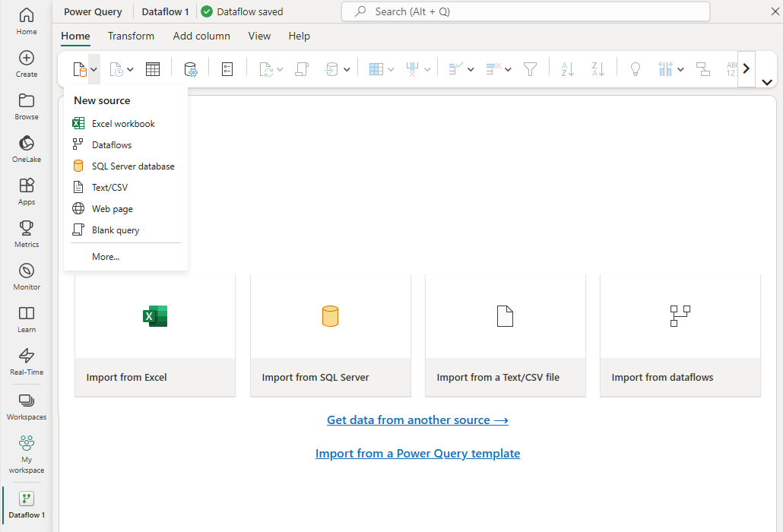This screenshot has height=532, width=783.
Task: Open Monitor from the left navigation
Action: pyautogui.click(x=27, y=276)
